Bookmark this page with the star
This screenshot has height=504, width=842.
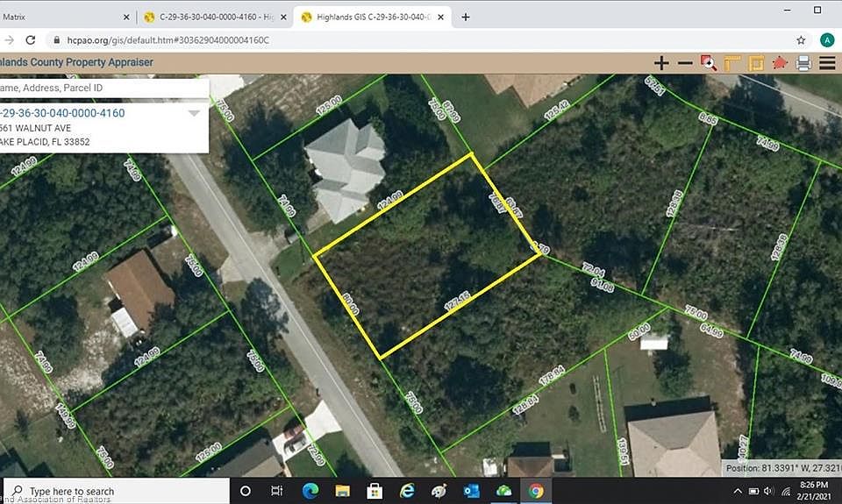pyautogui.click(x=801, y=40)
